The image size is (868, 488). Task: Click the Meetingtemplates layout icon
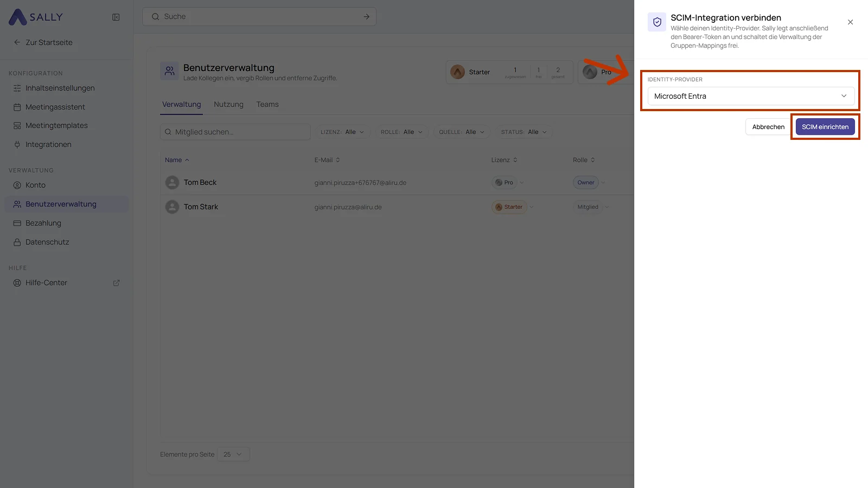(17, 125)
